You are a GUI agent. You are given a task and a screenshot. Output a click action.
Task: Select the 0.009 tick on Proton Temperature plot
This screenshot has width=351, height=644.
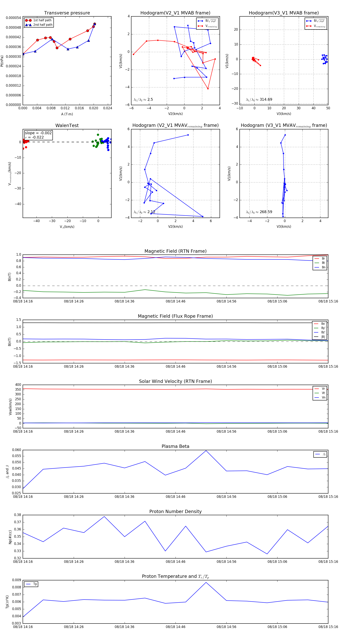click(x=17, y=580)
